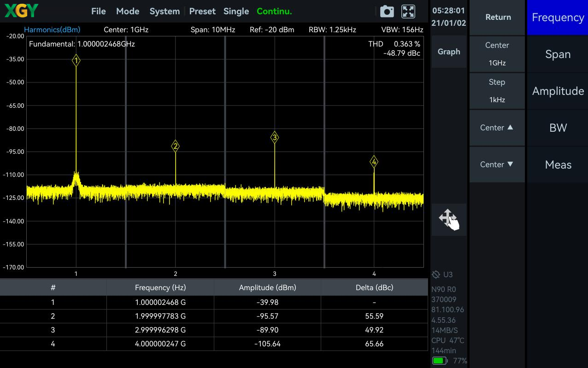The height and width of the screenshot is (368, 588).
Task: Click the U3 sync status icon
Action: [436, 275]
